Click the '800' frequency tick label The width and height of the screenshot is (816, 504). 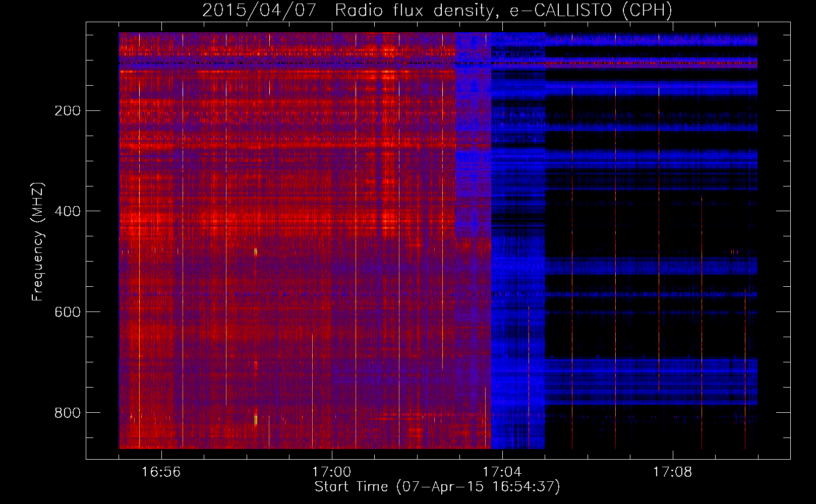(x=68, y=413)
